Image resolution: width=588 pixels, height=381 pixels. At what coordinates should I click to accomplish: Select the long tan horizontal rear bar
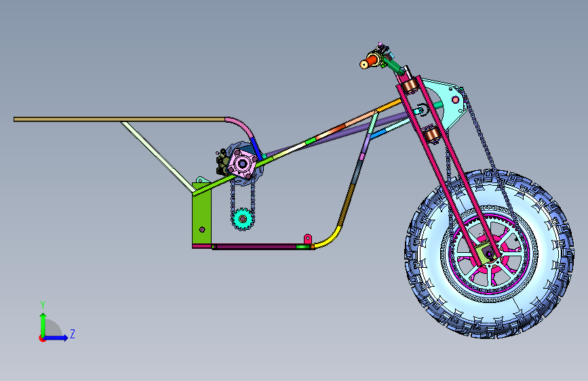[x=119, y=119]
